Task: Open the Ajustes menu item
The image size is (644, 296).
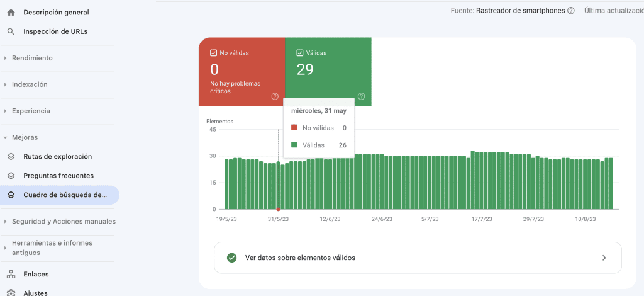Action: [35, 292]
